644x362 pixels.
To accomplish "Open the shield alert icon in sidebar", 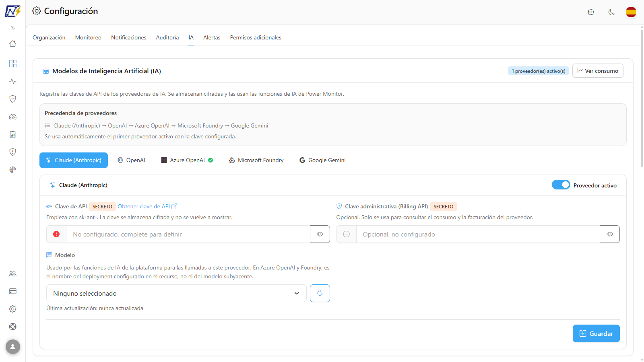I will coord(13,152).
